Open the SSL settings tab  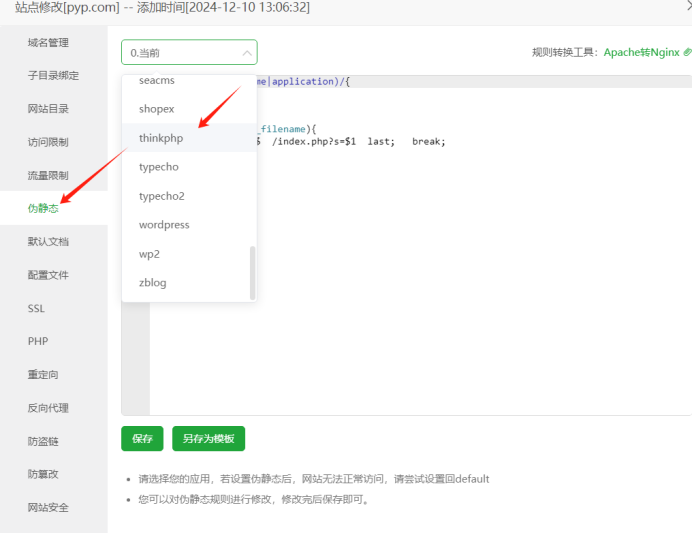pyautogui.click(x=37, y=308)
